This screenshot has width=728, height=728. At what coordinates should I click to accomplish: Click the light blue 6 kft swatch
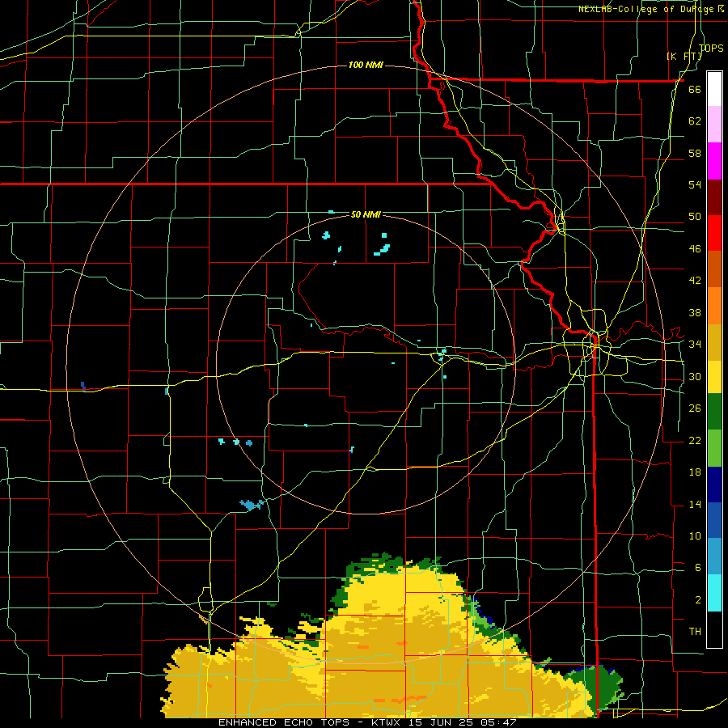[x=714, y=557]
